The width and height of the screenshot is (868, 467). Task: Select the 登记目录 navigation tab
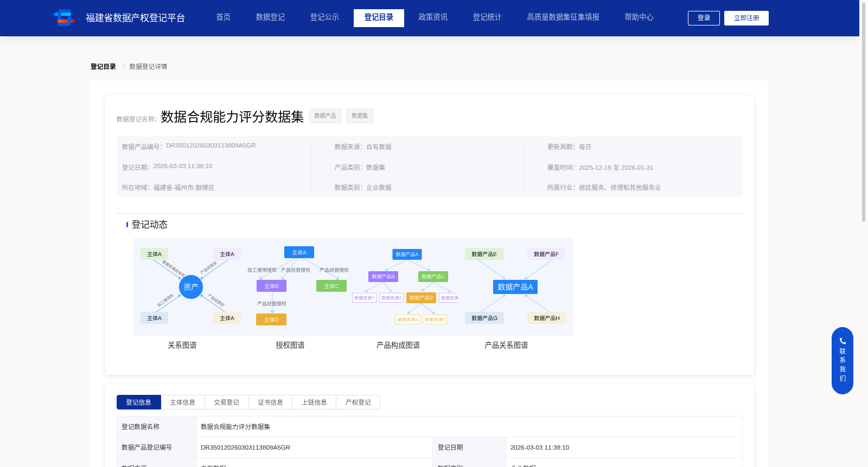click(379, 18)
